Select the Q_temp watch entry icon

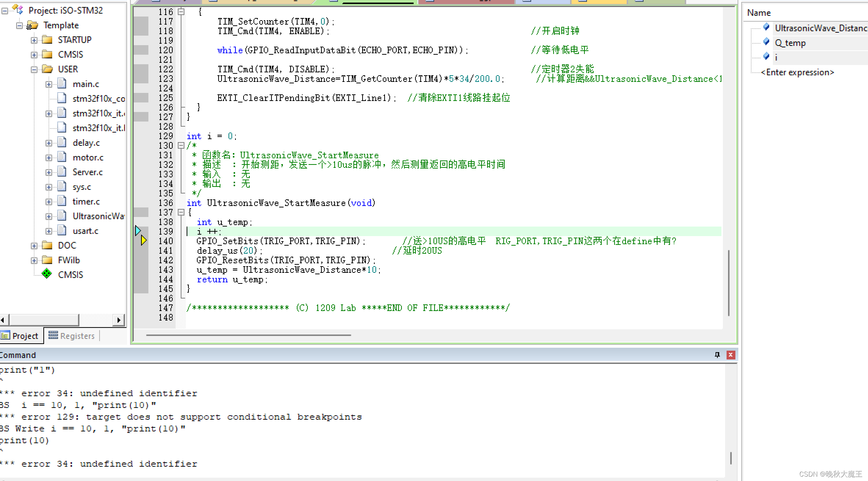point(766,42)
